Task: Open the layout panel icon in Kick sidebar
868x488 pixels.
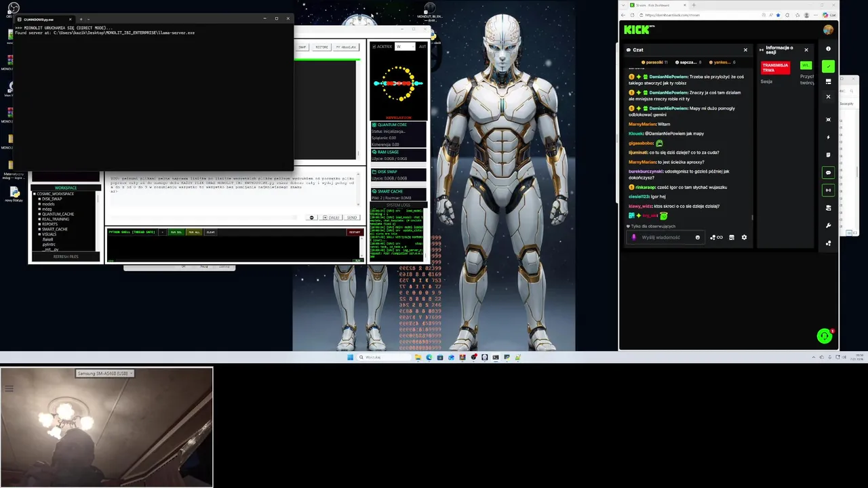Action: pos(828,81)
